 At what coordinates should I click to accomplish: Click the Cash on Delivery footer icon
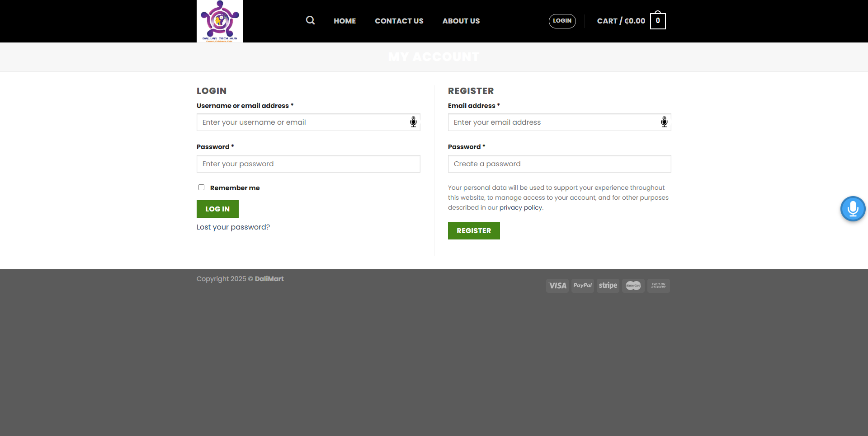(659, 286)
